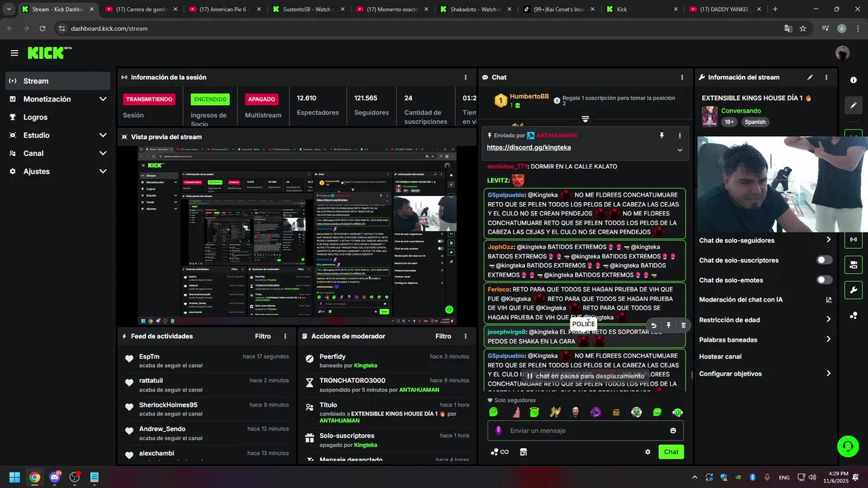The height and width of the screenshot is (488, 868).
Task: Open the broadcast signal icon in right rail
Action: (853, 239)
